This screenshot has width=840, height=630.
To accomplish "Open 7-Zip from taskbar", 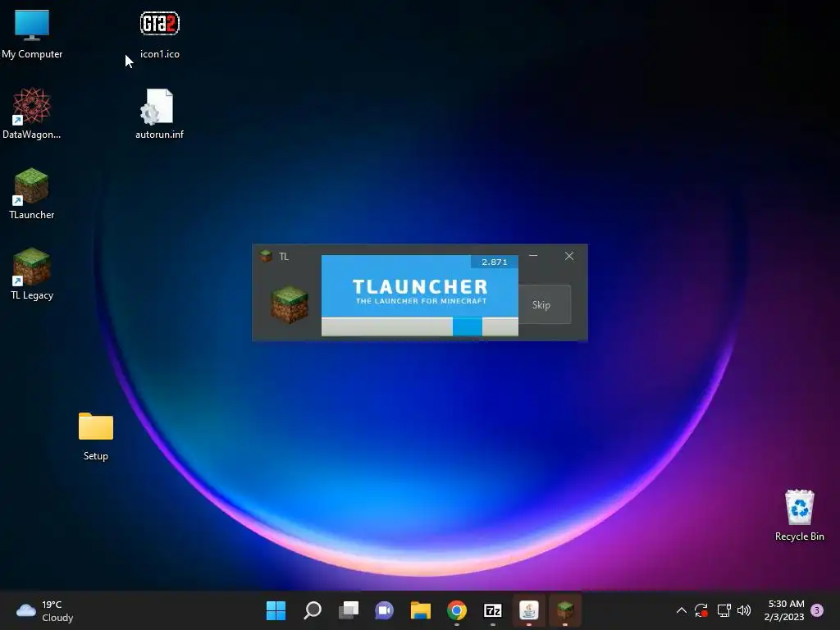I will click(493, 610).
